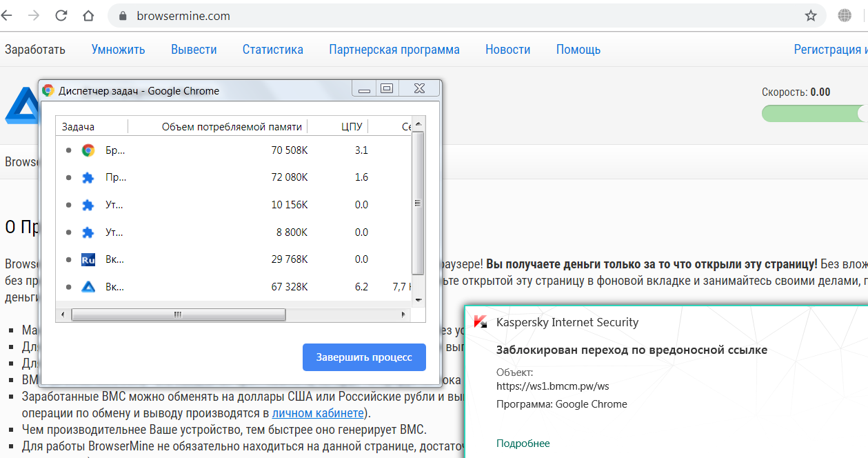This screenshot has width=868, height=458.
Task: Reload the page with refresh icon
Action: (61, 16)
